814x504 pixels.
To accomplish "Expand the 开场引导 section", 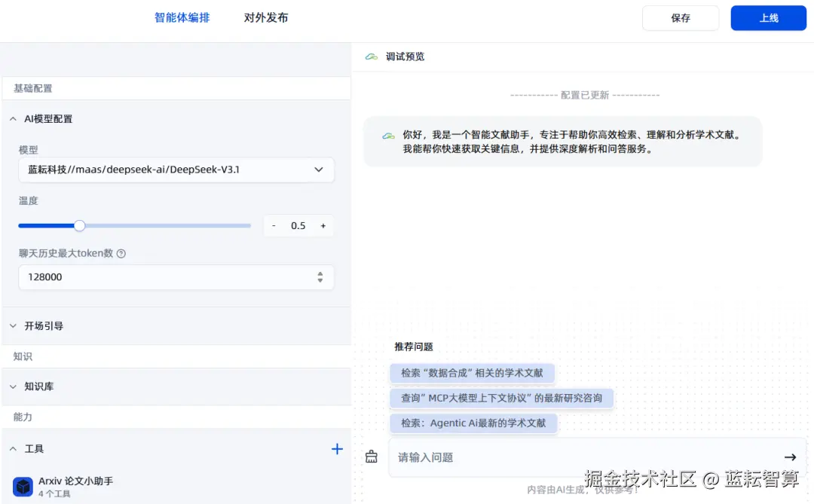I will [13, 326].
